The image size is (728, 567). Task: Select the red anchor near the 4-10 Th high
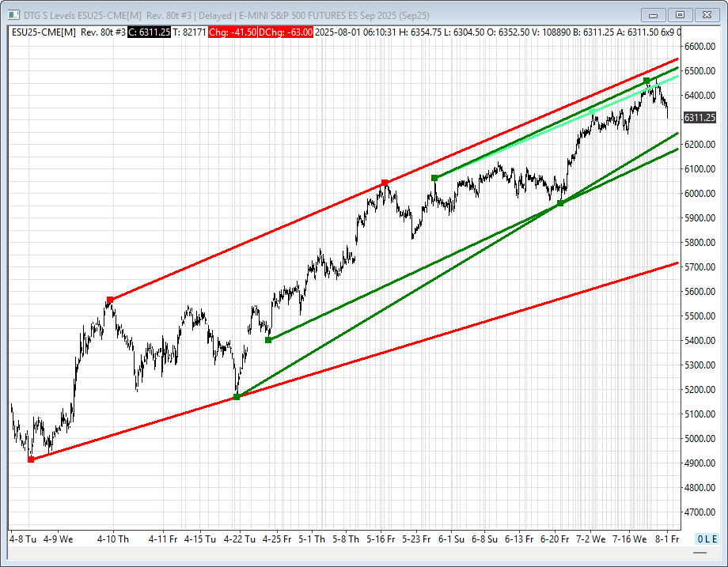click(x=110, y=300)
